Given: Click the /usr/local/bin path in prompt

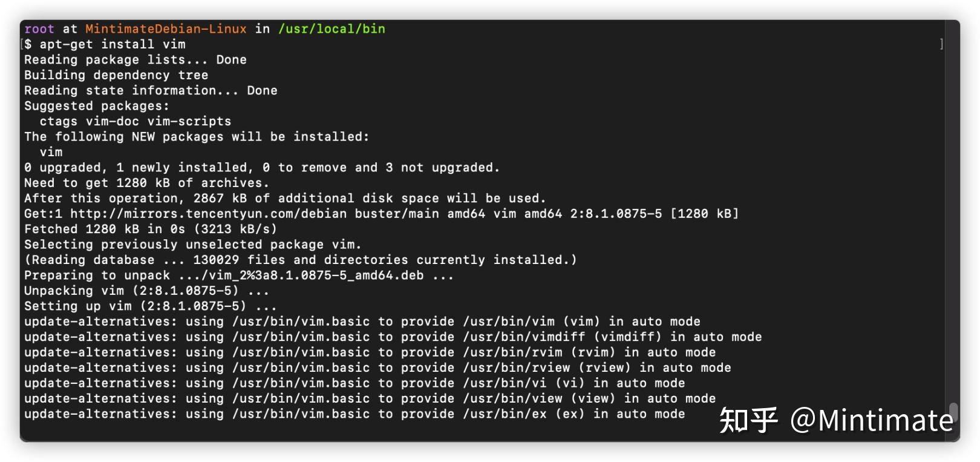Looking at the screenshot, I should click(x=332, y=29).
